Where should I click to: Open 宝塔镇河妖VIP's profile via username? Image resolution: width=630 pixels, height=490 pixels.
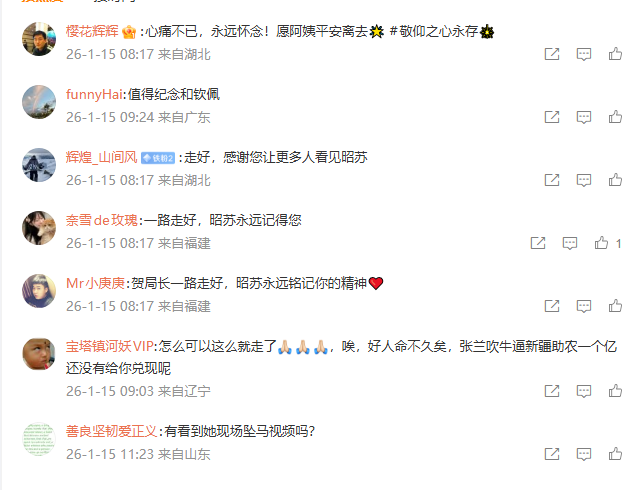point(110,346)
